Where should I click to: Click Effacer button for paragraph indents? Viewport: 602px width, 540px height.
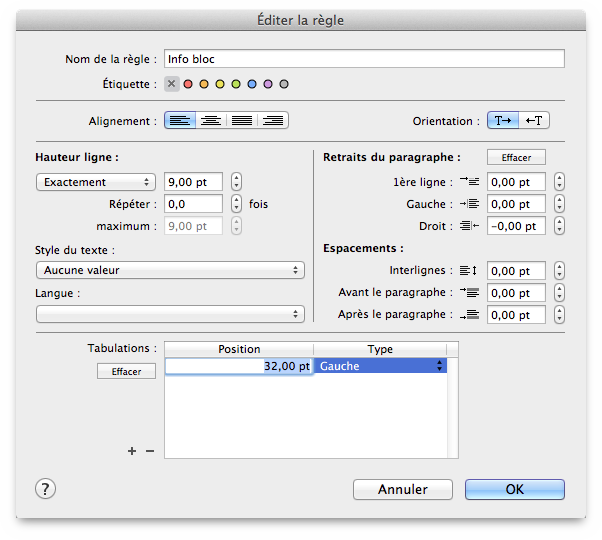click(x=516, y=158)
